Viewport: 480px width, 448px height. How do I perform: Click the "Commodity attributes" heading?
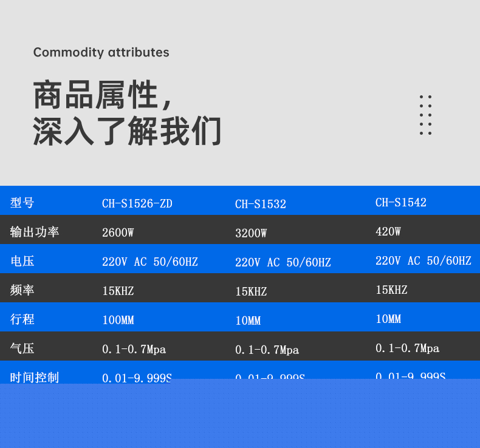click(101, 53)
